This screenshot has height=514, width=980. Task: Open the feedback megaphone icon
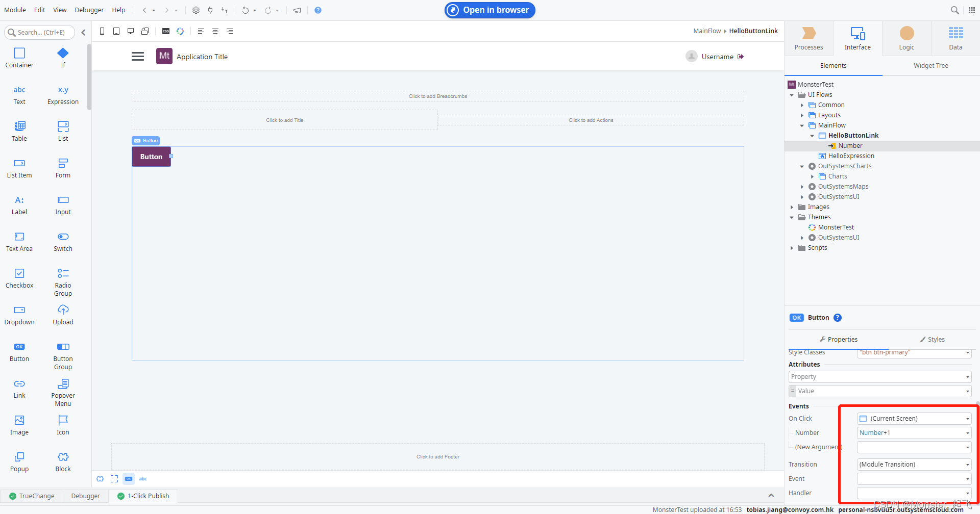tap(297, 10)
